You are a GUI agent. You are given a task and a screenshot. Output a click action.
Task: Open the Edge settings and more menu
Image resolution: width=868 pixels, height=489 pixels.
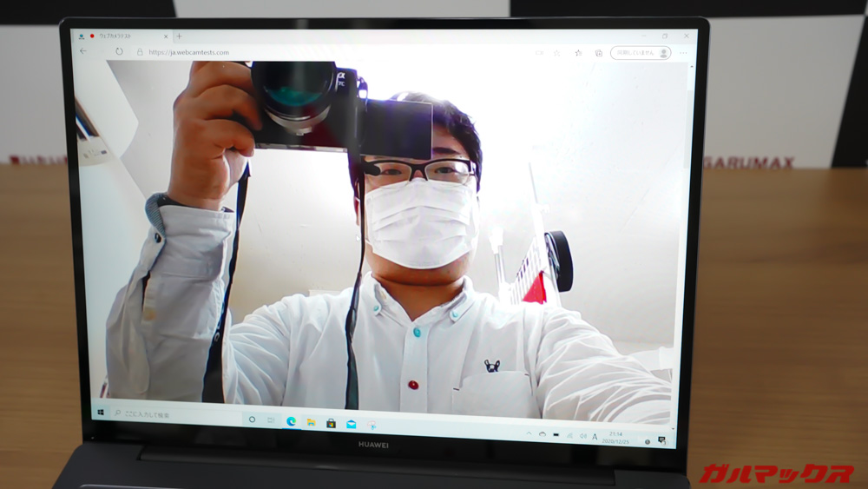[x=683, y=53]
